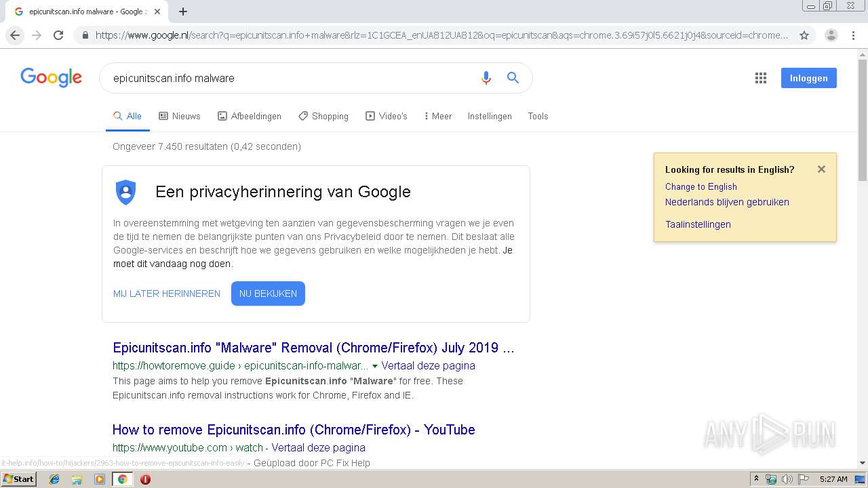Show hidden system tray icons arrow
Viewport: 868px width, 488px height.
pos(756,479)
